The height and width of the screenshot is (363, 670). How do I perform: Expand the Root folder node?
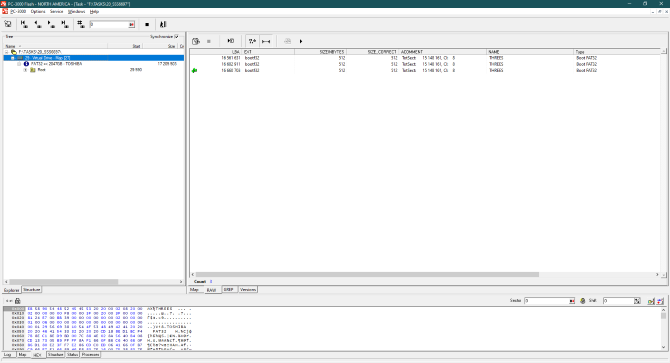click(x=25, y=70)
